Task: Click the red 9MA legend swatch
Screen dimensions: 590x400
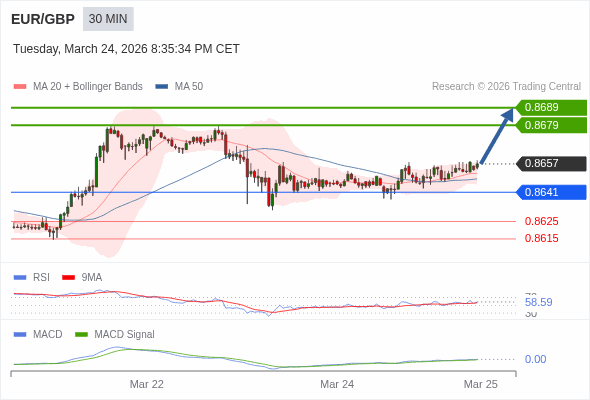Action: tap(68, 278)
